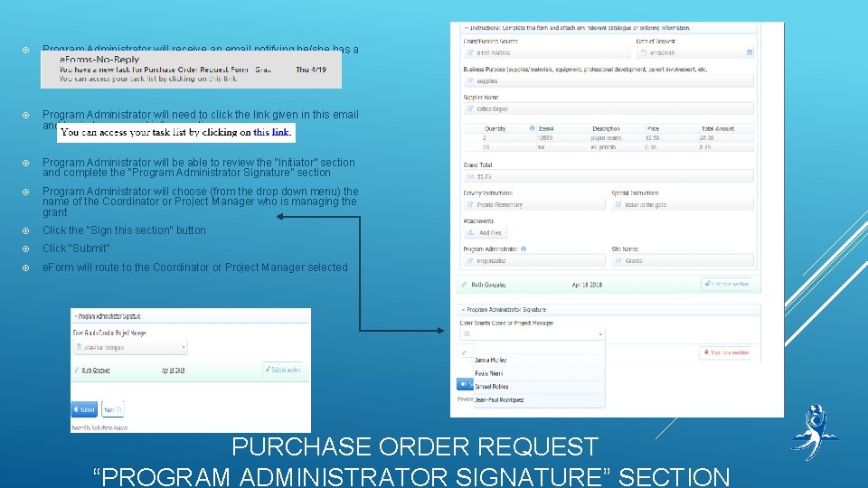The width and height of the screenshot is (868, 488).
Task: Click the upload icon on Add Files button
Action: [x=470, y=233]
